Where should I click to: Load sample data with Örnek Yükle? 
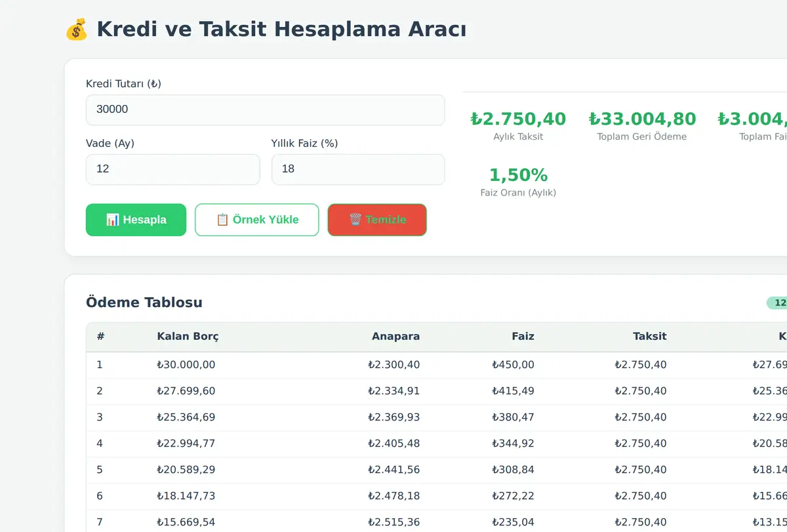pyautogui.click(x=257, y=220)
